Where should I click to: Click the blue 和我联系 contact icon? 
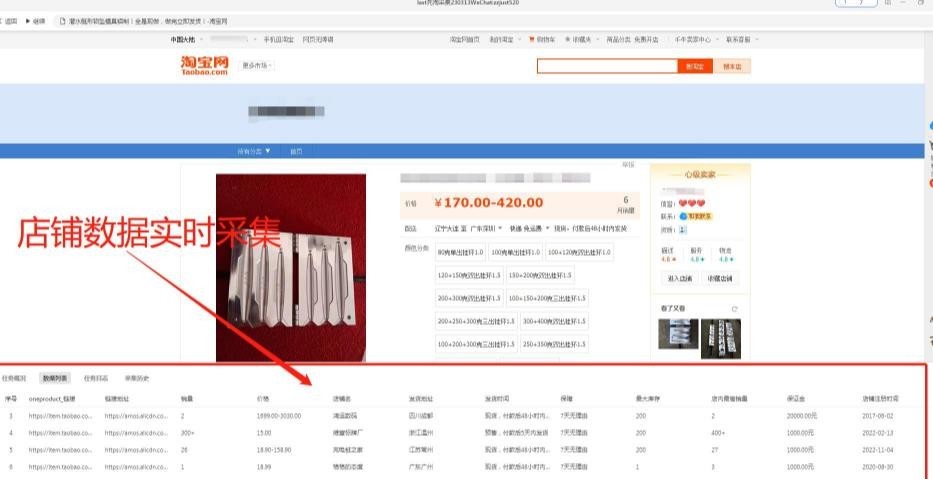click(696, 217)
